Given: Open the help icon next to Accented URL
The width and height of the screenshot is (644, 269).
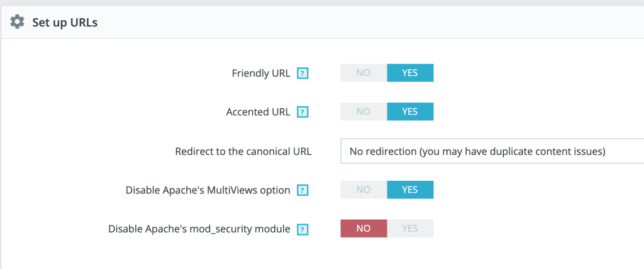Looking at the screenshot, I should (x=303, y=112).
